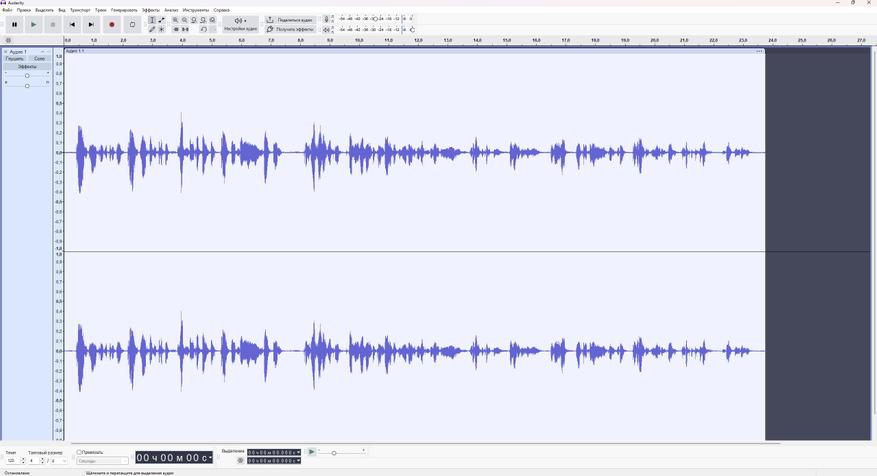Skip to the end of the project

[91, 25]
